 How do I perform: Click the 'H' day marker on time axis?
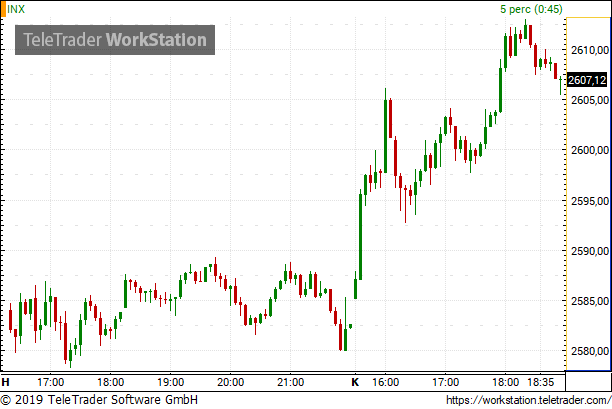point(5,382)
